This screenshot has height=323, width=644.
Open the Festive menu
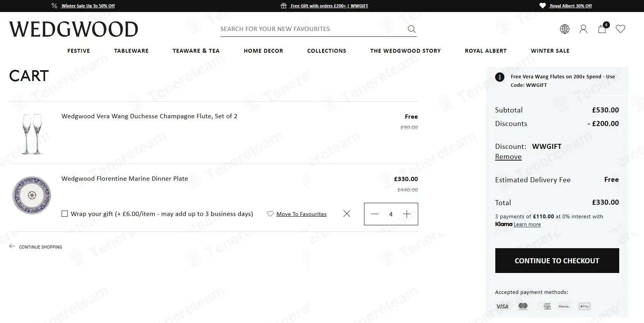(79, 51)
